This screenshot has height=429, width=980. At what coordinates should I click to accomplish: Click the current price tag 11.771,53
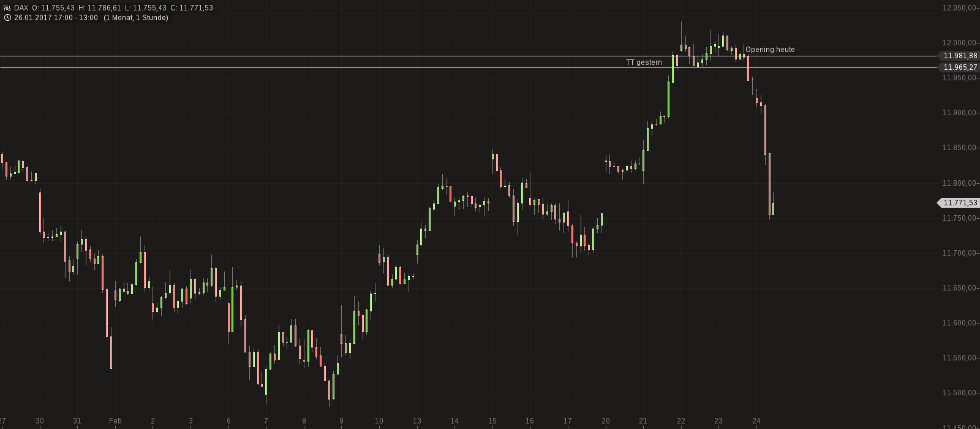pos(960,203)
